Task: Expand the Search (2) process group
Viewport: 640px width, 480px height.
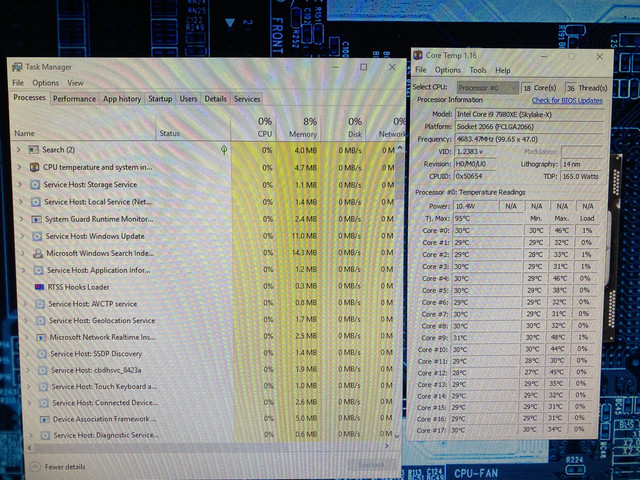Action: [18, 150]
